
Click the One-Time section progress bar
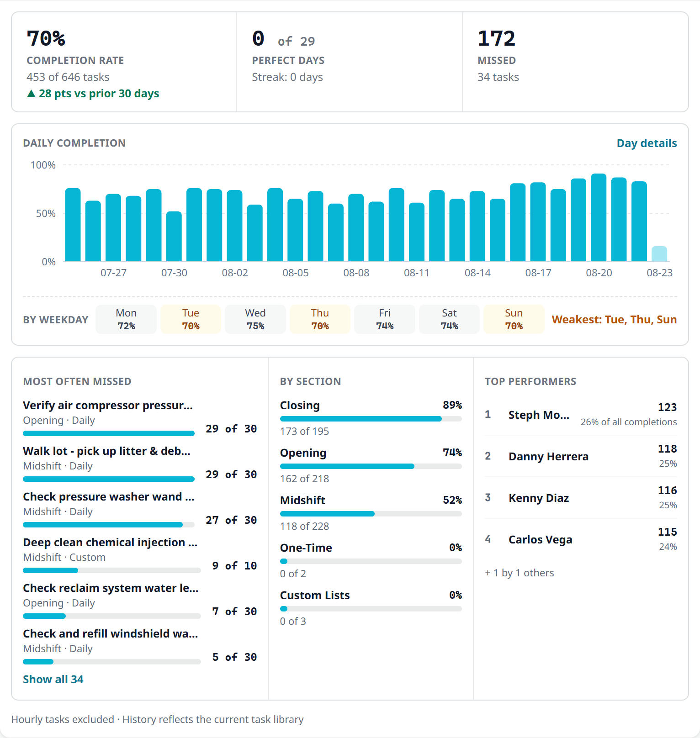[x=371, y=561]
